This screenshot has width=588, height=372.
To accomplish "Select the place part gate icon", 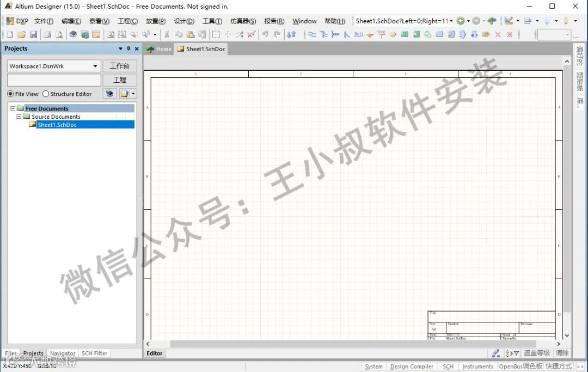I will [x=393, y=34].
